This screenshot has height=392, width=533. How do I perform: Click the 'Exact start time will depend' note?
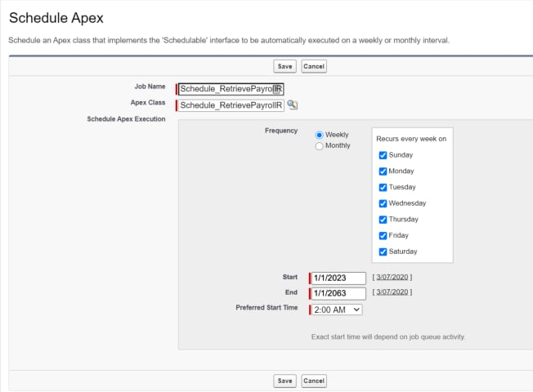(x=388, y=336)
